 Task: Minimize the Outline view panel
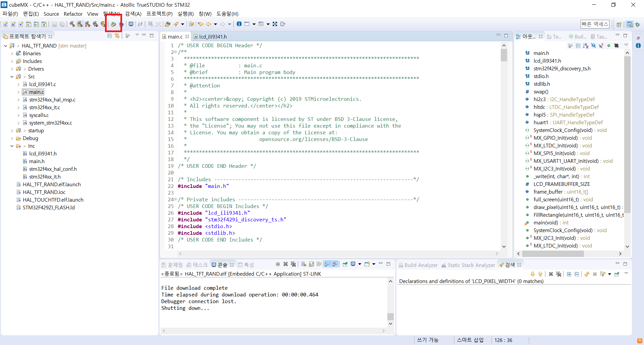pyautogui.click(x=617, y=35)
